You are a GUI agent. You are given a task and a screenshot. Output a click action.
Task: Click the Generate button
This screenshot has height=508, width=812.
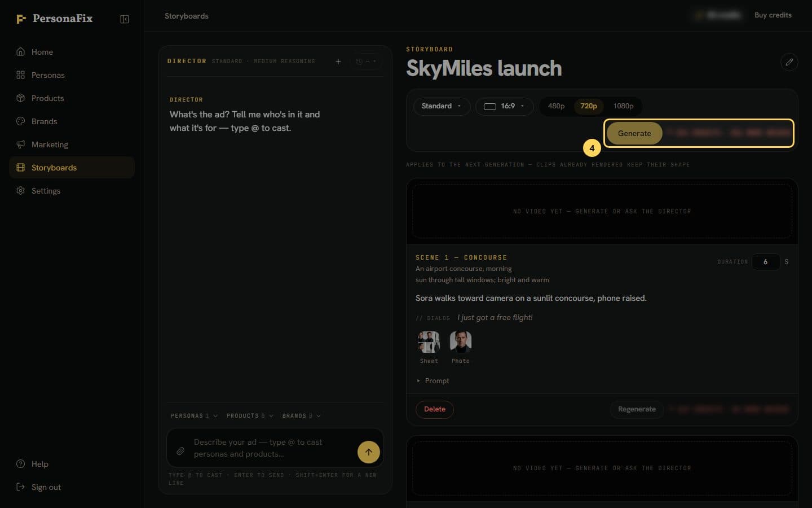[634, 133]
